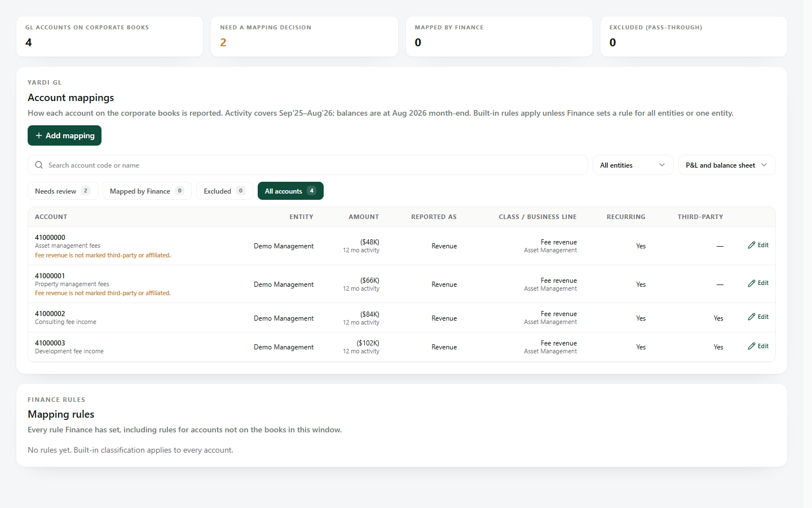Click the AMOUNT column header
Screen dimensions: 812x508
click(364, 217)
